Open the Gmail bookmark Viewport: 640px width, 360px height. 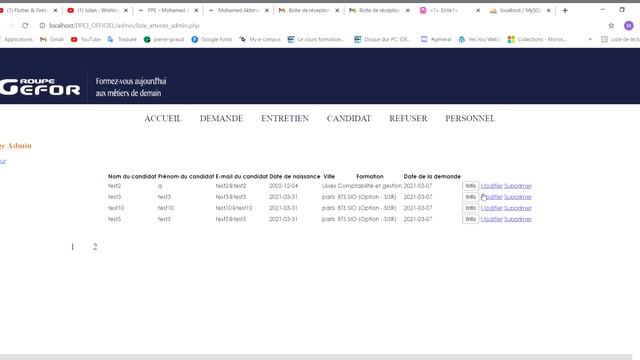pos(52,39)
